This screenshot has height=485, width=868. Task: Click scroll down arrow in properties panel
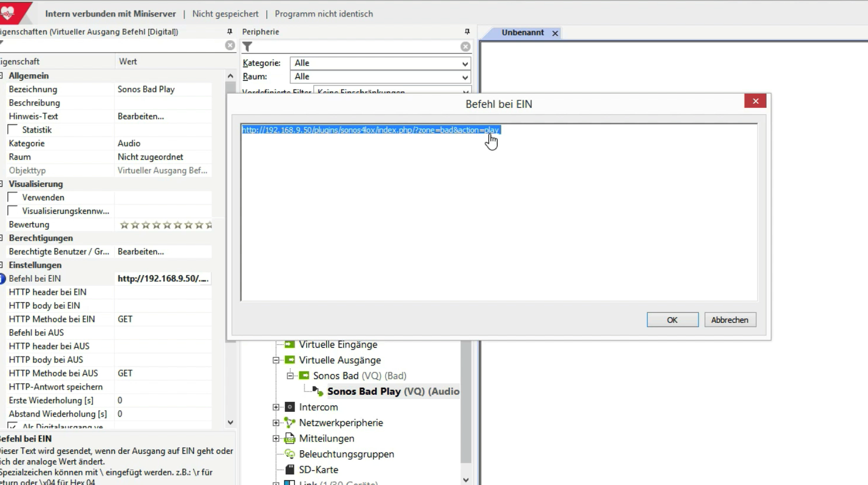click(x=230, y=422)
